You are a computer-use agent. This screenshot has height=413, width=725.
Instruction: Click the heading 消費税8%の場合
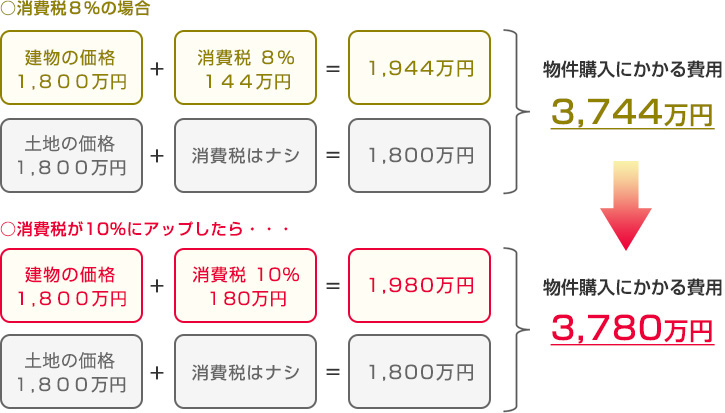pos(75,9)
